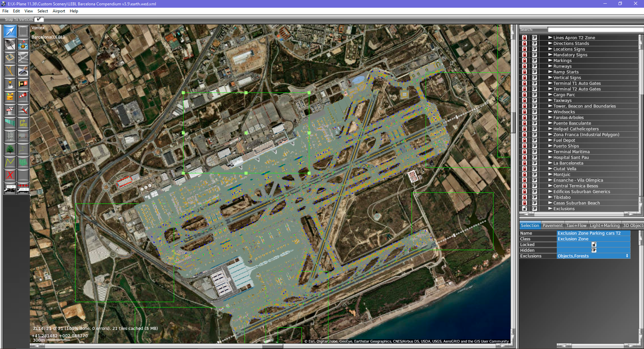Choose the Sealane buoy tool
This screenshot has height=349, width=644.
23,45
